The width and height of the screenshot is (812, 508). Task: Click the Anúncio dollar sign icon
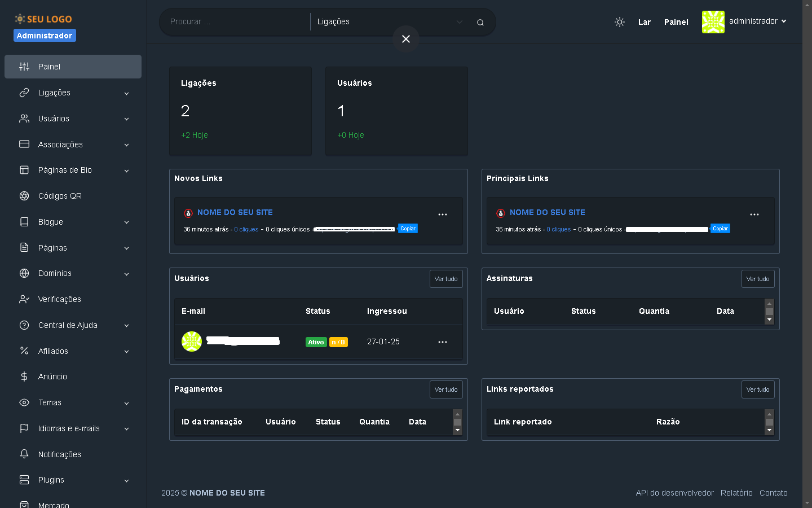[x=24, y=376]
